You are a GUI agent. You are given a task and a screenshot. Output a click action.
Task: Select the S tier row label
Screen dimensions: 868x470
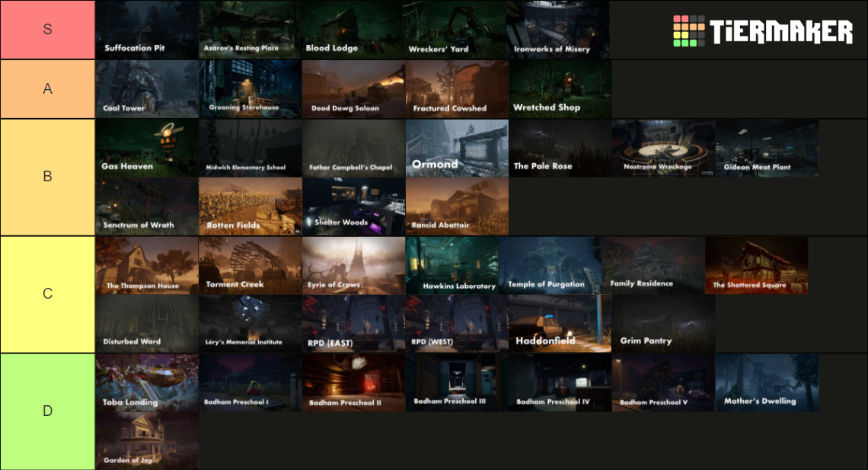point(47,30)
